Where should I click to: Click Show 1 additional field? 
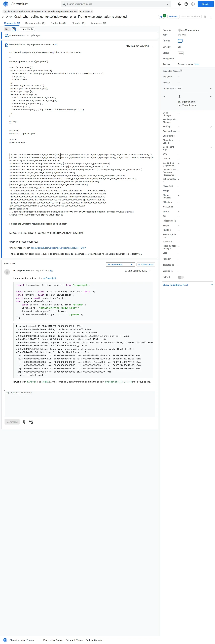[x=175, y=285]
